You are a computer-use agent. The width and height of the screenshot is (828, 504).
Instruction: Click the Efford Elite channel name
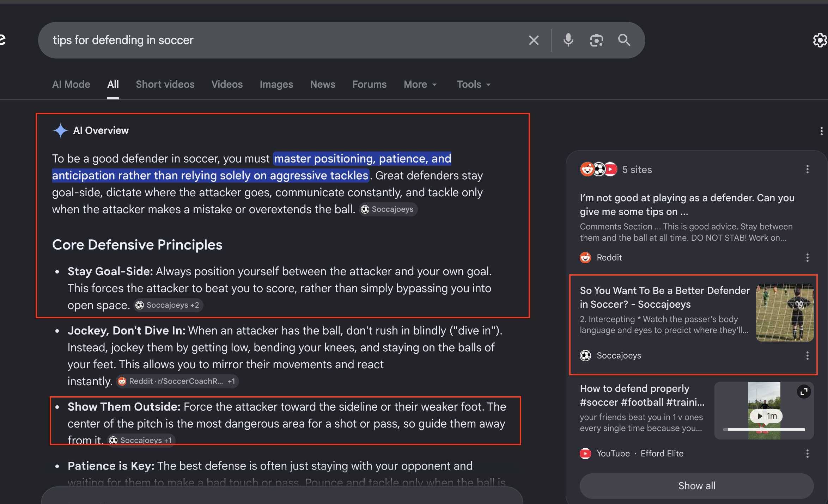coord(662,454)
